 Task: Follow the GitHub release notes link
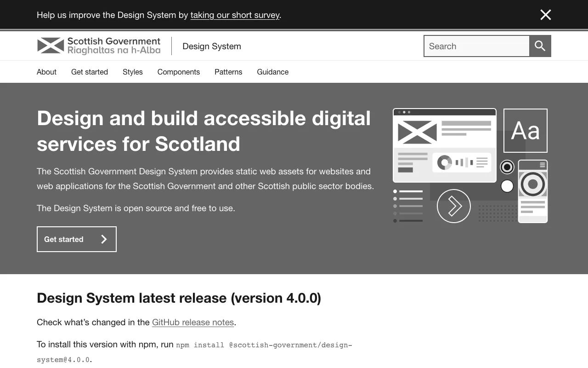click(193, 322)
